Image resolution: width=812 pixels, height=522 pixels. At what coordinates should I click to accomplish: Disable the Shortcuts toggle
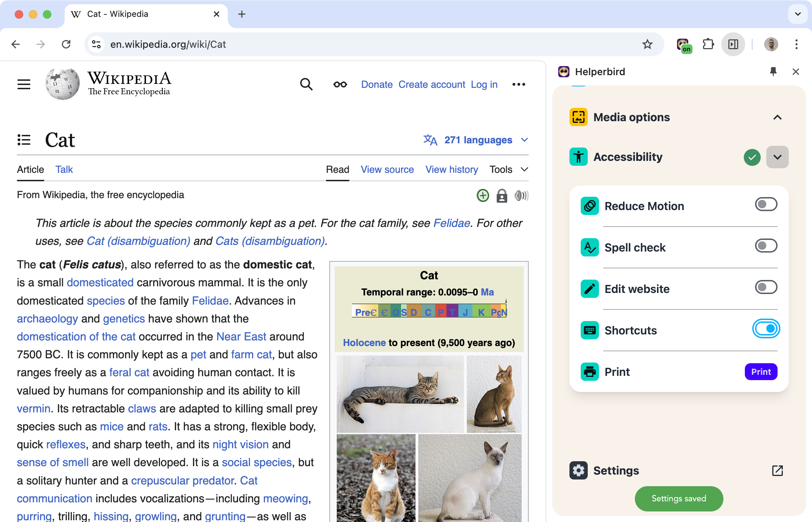766,329
